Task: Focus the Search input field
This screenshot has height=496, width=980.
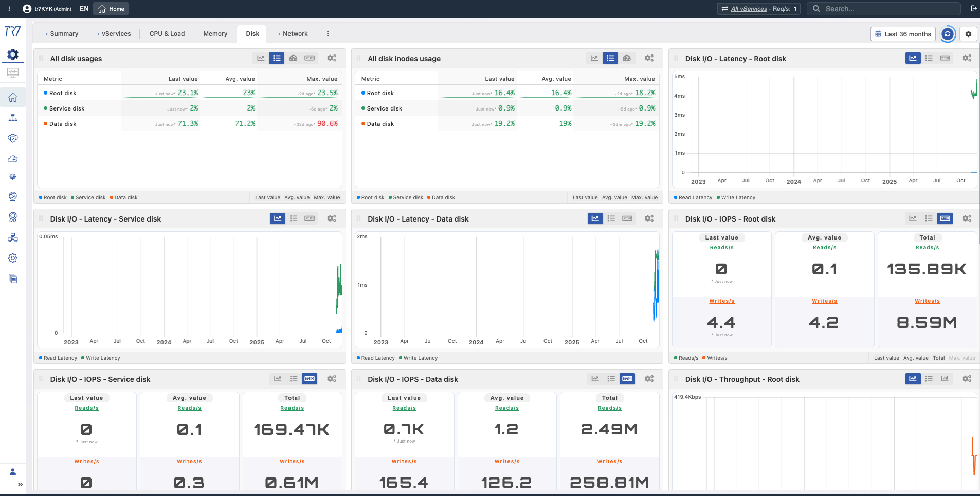Action: 883,9
